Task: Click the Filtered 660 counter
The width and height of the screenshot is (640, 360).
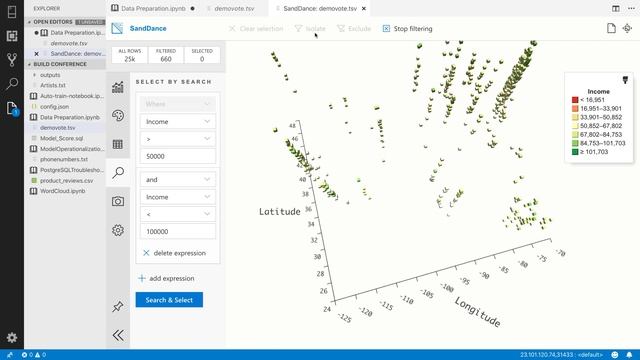Action: click(166, 55)
